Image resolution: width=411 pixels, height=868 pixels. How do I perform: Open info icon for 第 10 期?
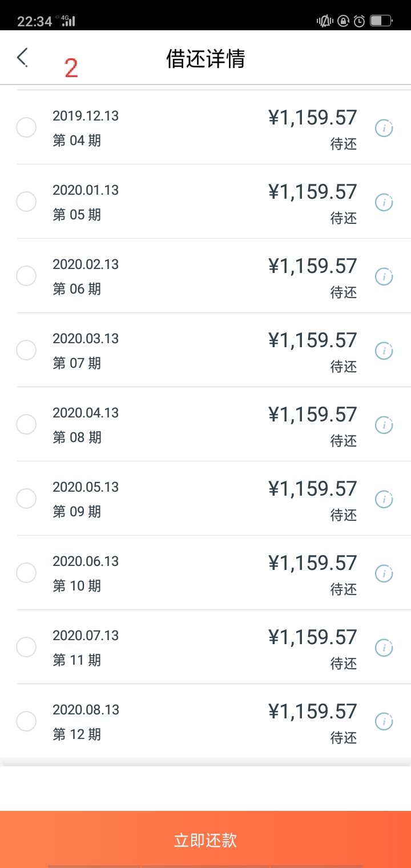click(384, 573)
